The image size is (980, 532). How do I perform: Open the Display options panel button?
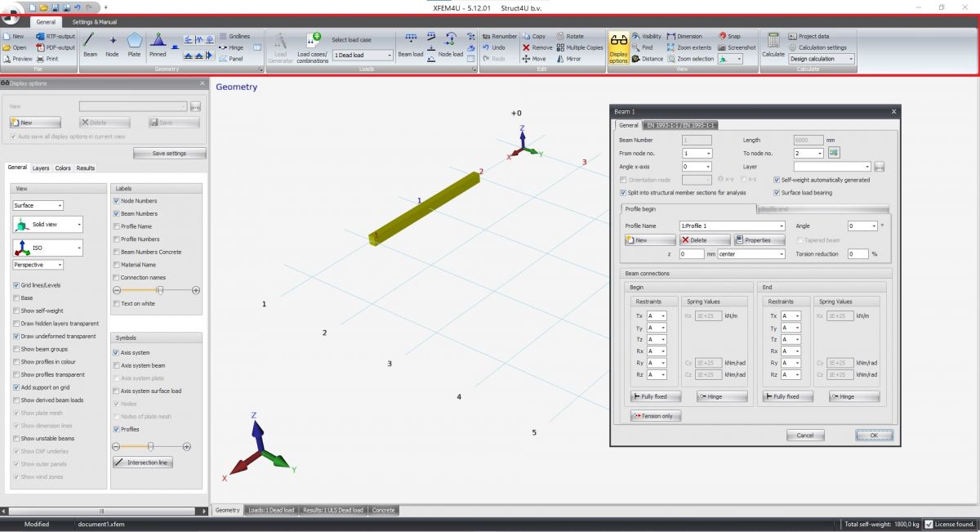(618, 47)
